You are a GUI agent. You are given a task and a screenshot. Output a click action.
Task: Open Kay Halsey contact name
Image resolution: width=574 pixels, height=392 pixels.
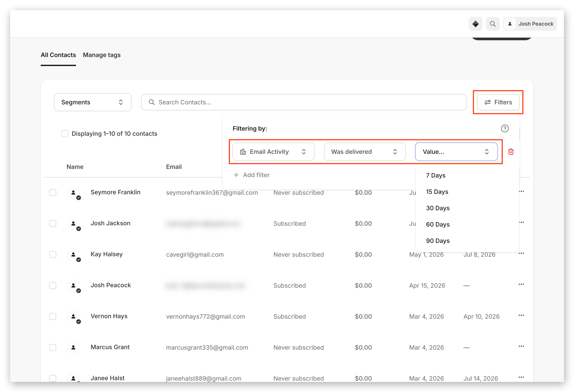106,254
